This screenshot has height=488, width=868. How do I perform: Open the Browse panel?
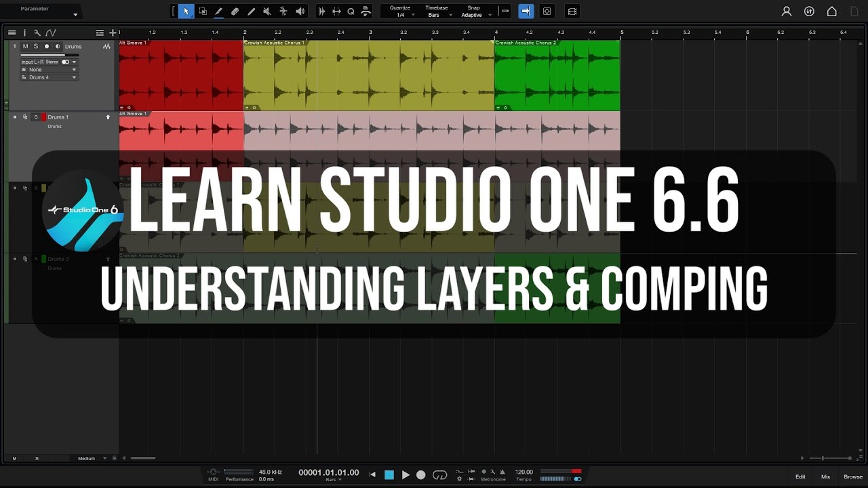tap(853, 476)
